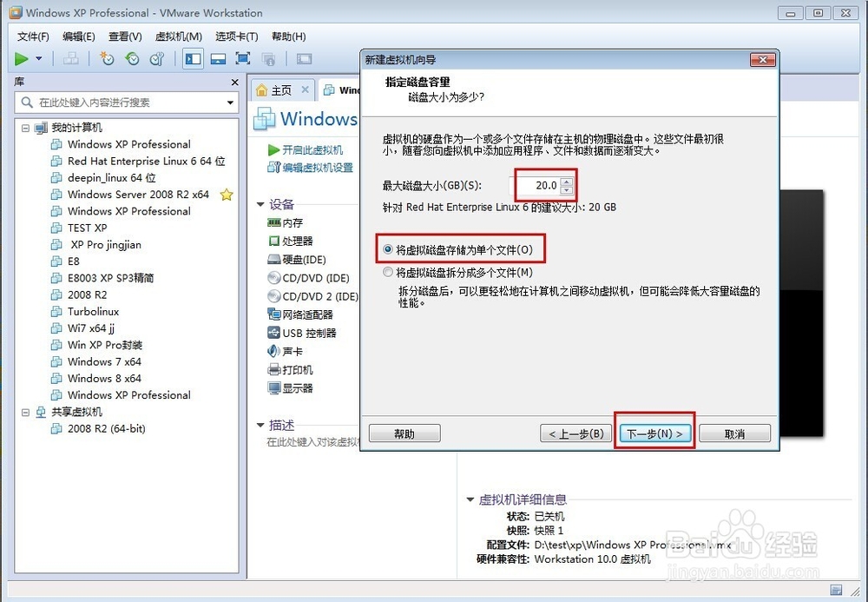The width and height of the screenshot is (868, 602).
Task: Open the 编辑(E) menu
Action: [79, 36]
